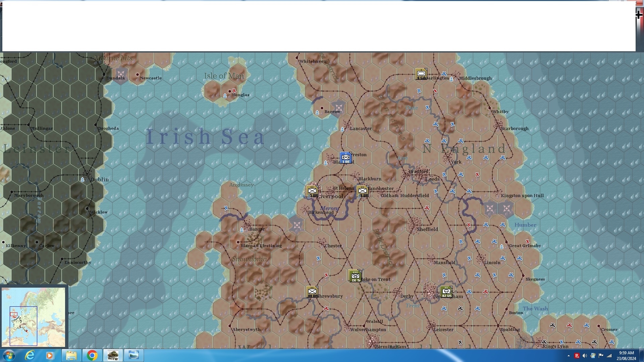Open Google Chrome from taskbar

click(x=92, y=355)
